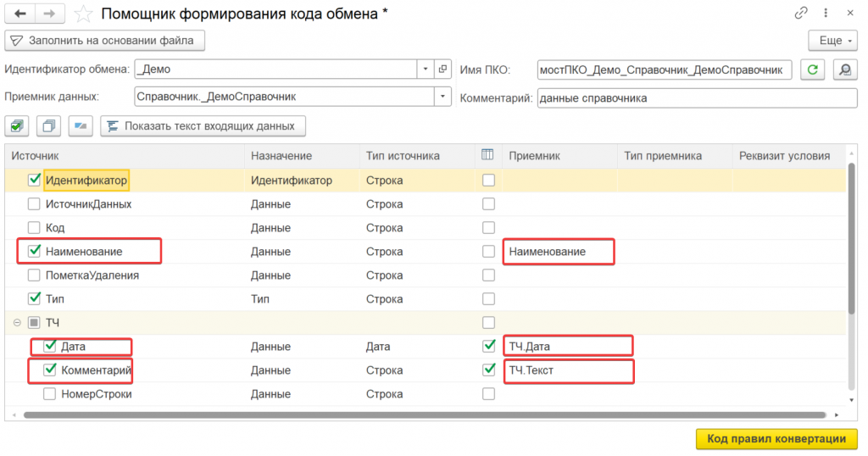This screenshot has width=868, height=456.
Task: Open the Идентификатор обмена dropdown list
Action: pyautogui.click(x=426, y=70)
